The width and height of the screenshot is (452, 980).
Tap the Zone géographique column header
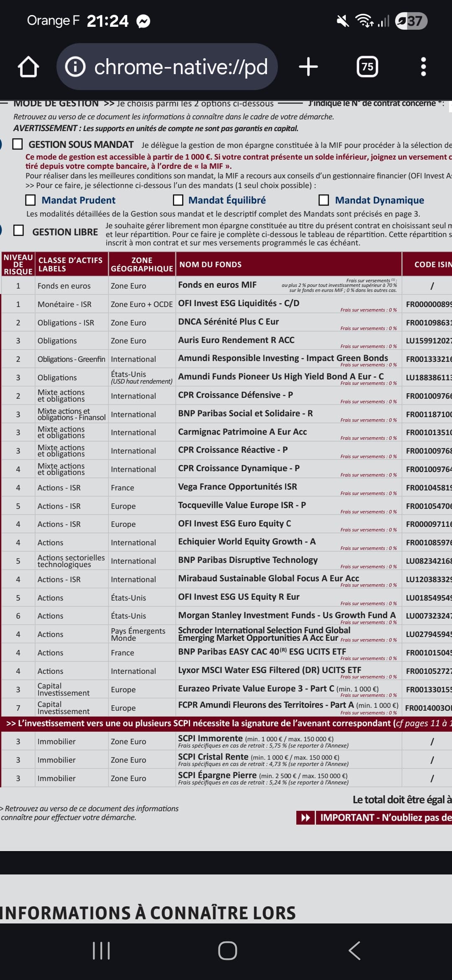pos(142,264)
